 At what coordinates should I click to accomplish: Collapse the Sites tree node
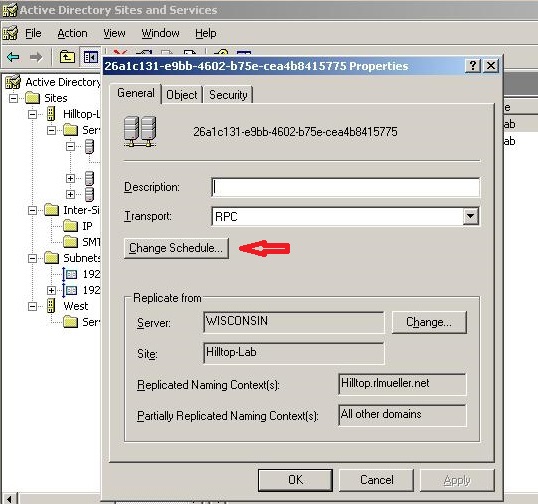pyautogui.click(x=13, y=98)
